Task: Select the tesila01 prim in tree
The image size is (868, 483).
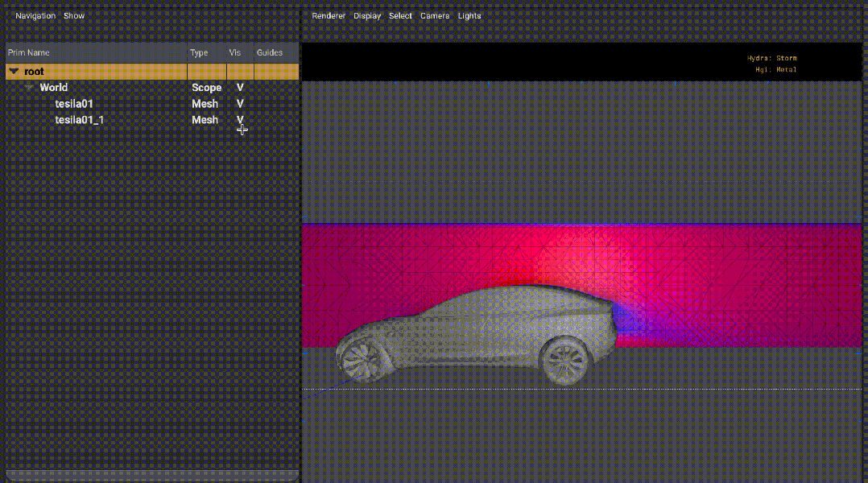Action: click(74, 104)
